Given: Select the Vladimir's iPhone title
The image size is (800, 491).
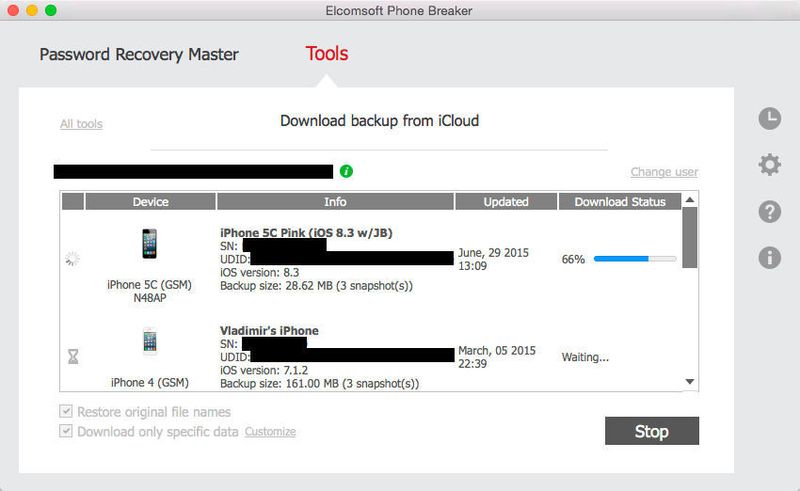Looking at the screenshot, I should coord(269,331).
